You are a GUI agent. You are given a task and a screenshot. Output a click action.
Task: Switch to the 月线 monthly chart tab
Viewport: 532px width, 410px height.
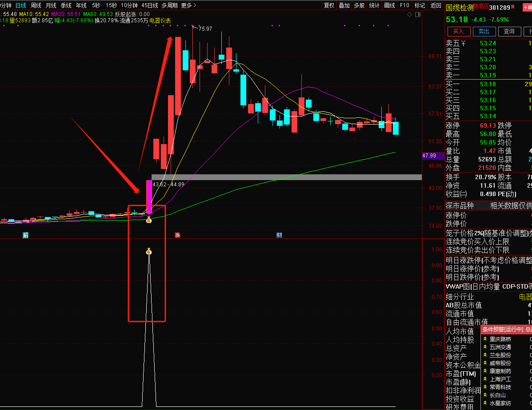pos(51,5)
